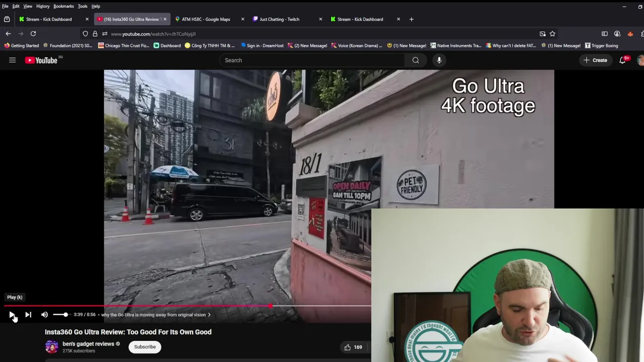Open the Firefox sidebar panel icon
This screenshot has width=644, height=362.
click(x=604, y=34)
